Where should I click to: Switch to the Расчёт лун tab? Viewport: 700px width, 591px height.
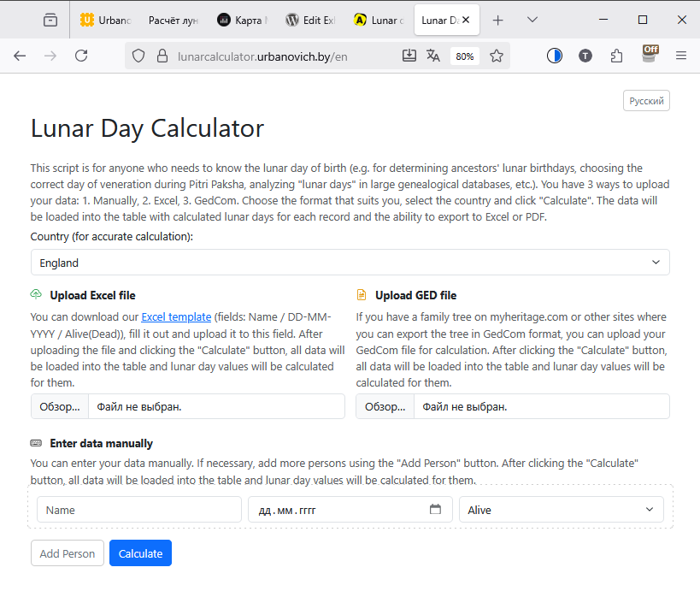174,20
